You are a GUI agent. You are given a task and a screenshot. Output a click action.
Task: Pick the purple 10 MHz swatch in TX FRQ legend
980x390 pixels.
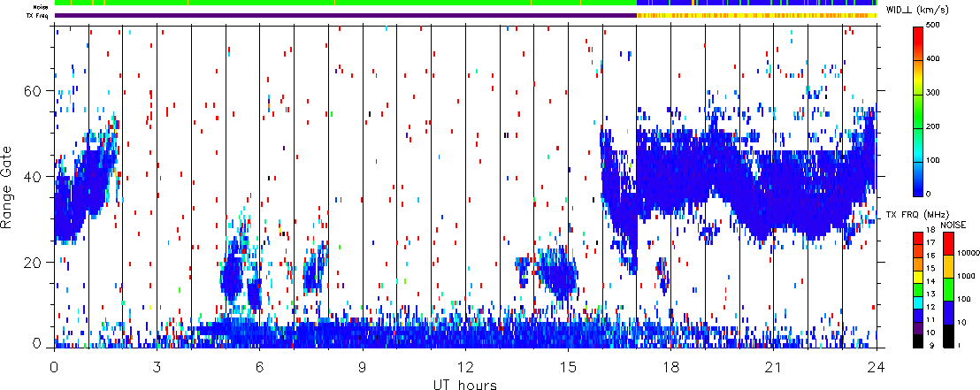tap(919, 330)
